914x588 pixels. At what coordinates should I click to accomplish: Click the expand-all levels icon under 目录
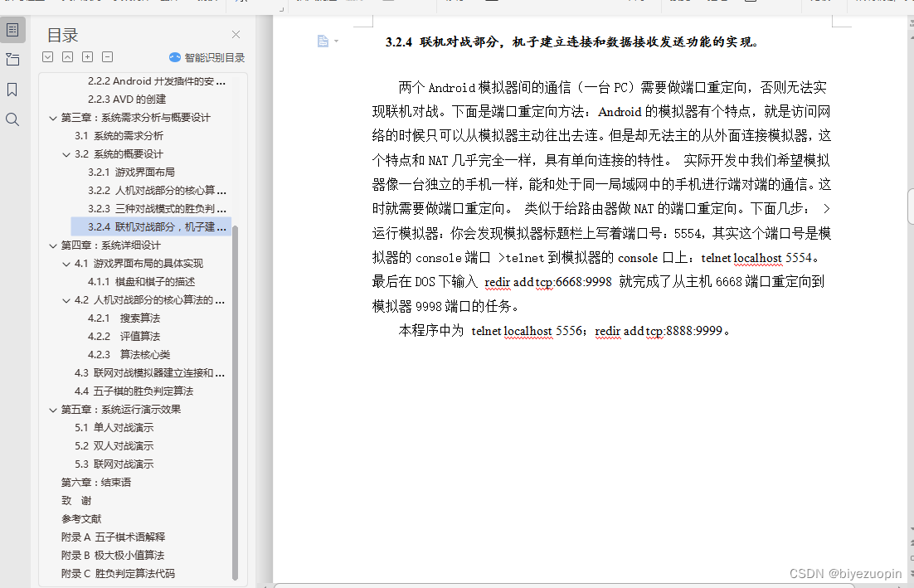click(48, 57)
